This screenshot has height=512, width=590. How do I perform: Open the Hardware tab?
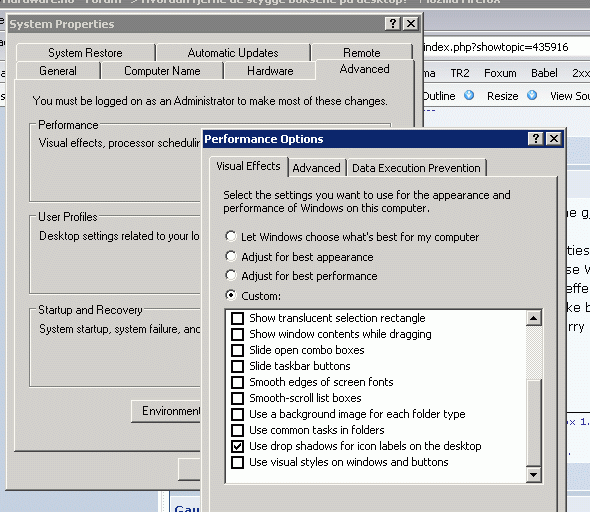click(x=270, y=71)
